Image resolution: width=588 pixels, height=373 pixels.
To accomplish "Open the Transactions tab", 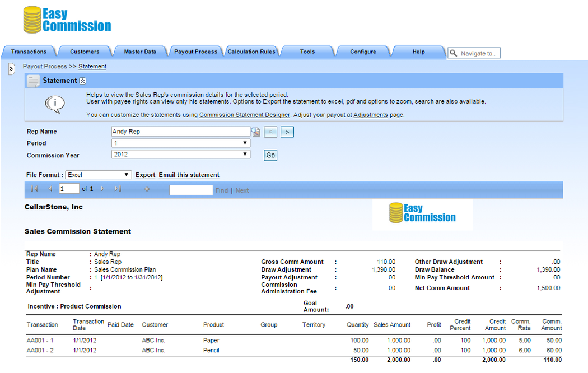I will [x=29, y=52].
